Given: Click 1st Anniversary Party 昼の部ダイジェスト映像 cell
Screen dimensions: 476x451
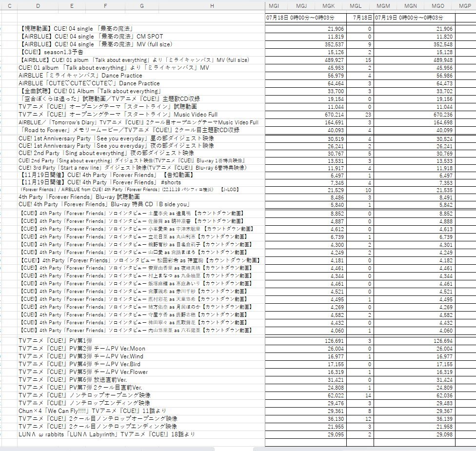Looking at the screenshot, I should coord(116,138).
